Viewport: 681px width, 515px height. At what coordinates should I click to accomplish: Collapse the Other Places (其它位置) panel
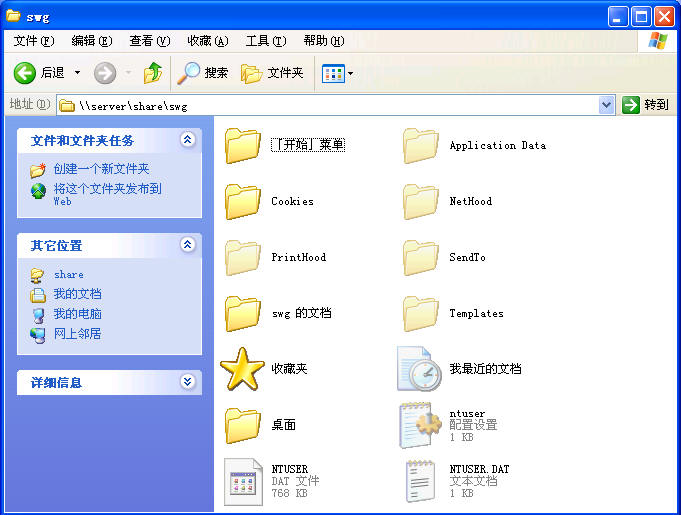[187, 245]
